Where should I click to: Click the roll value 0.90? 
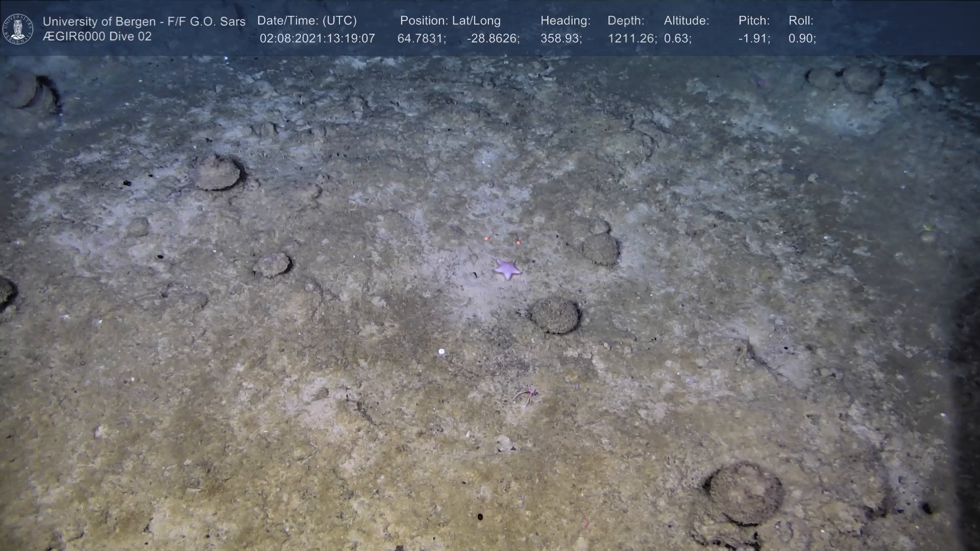802,39
